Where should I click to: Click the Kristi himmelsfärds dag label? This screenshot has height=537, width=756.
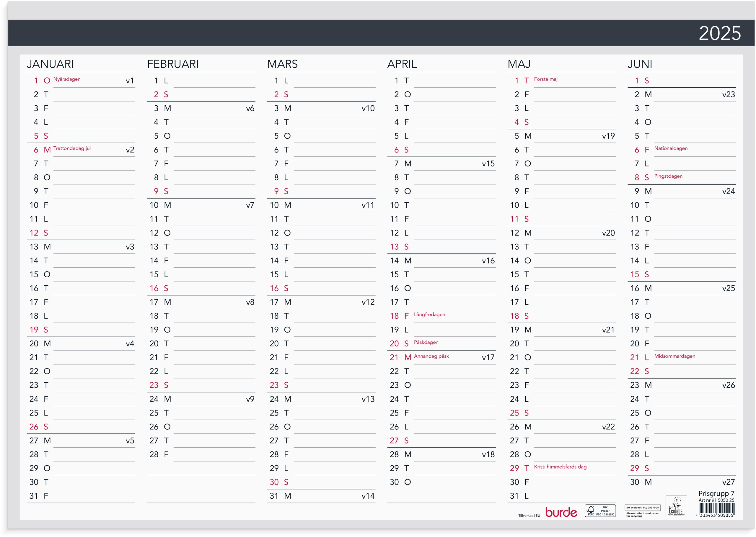tap(560, 467)
